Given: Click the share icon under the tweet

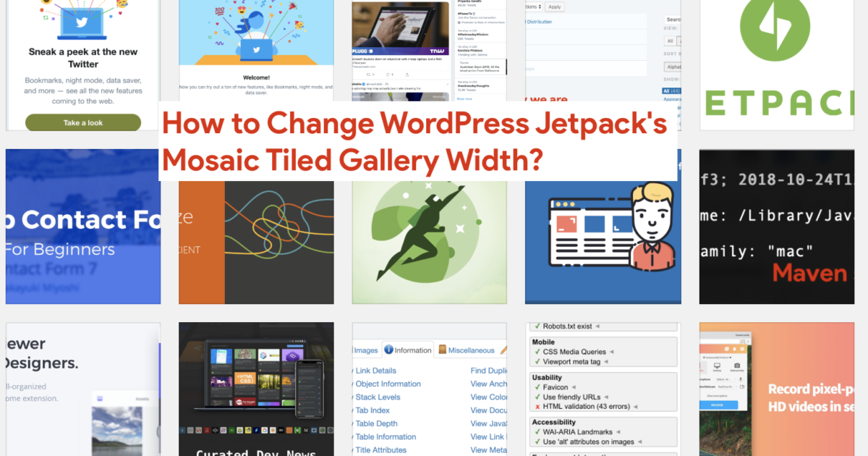Looking at the screenshot, I should point(407,75).
